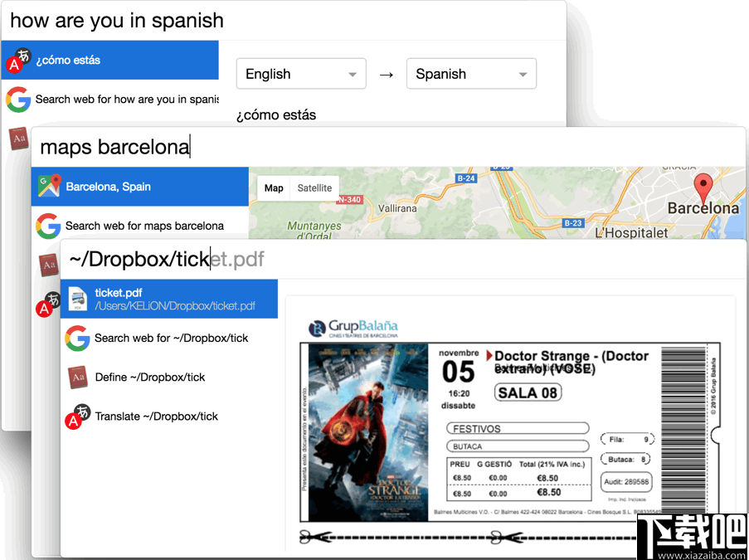Click translated text '¿cómo estás' in preview pane
The image size is (749, 560).
click(x=276, y=115)
